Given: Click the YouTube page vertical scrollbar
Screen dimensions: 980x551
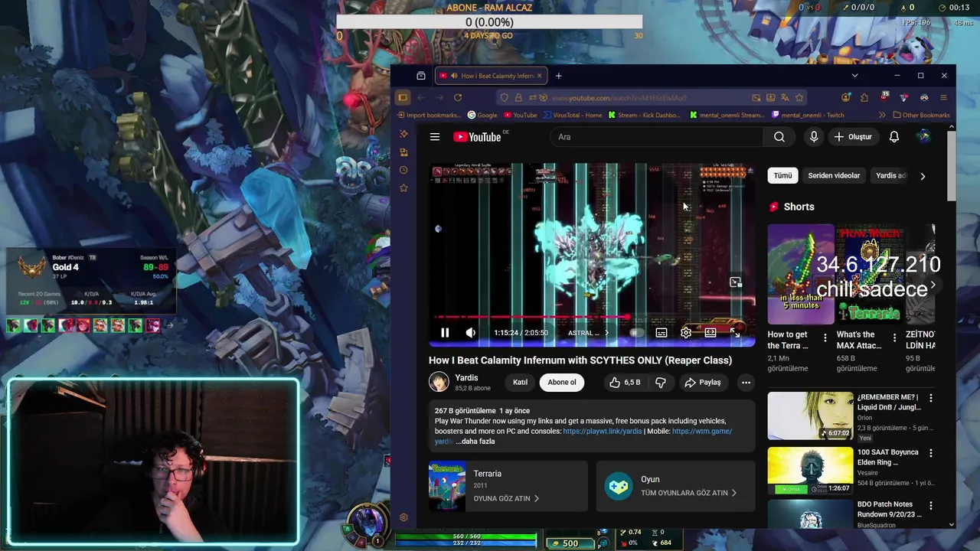Looking at the screenshot, I should pyautogui.click(x=952, y=167).
